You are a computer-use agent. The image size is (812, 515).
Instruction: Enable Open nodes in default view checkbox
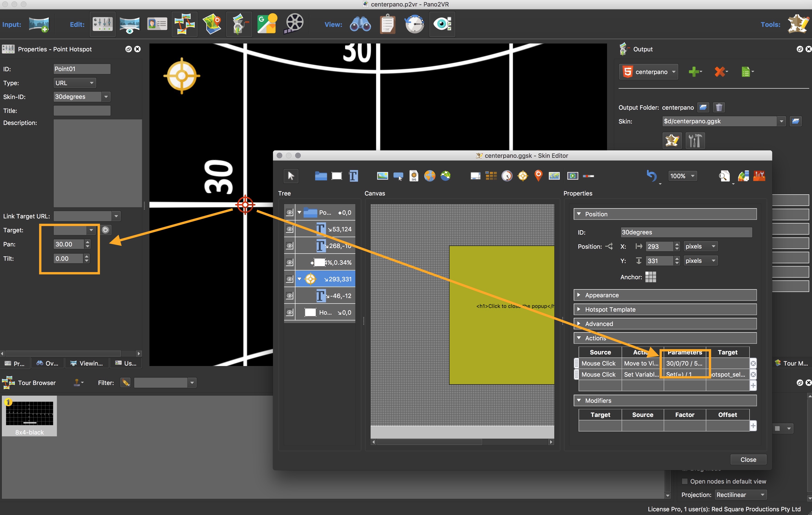tap(684, 481)
